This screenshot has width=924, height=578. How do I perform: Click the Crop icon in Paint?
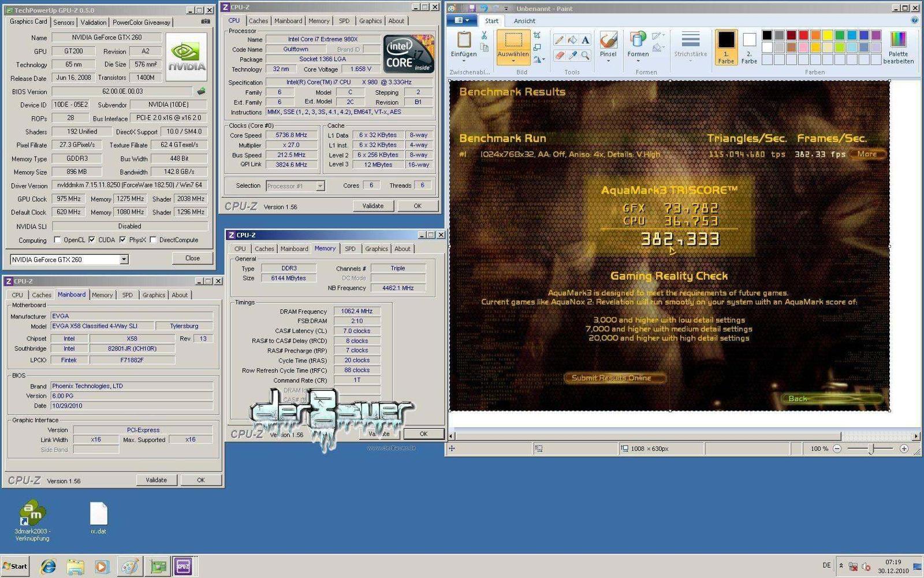[537, 35]
